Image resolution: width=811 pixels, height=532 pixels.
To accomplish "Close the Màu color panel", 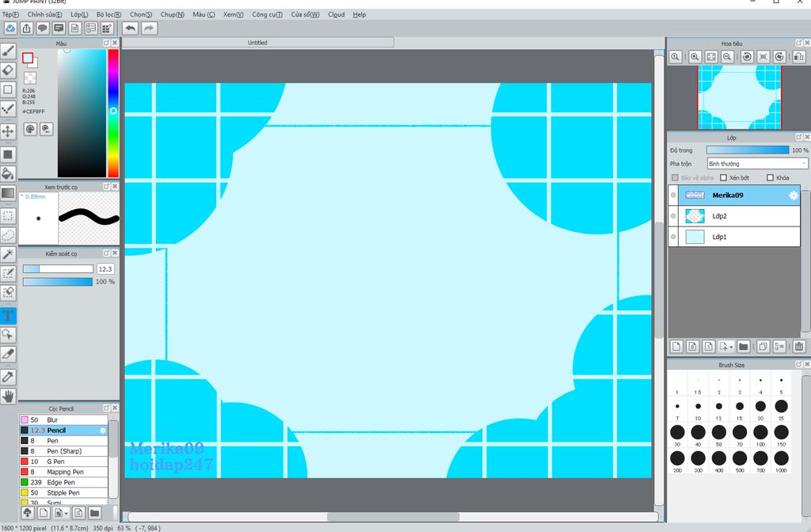I will [x=115, y=43].
